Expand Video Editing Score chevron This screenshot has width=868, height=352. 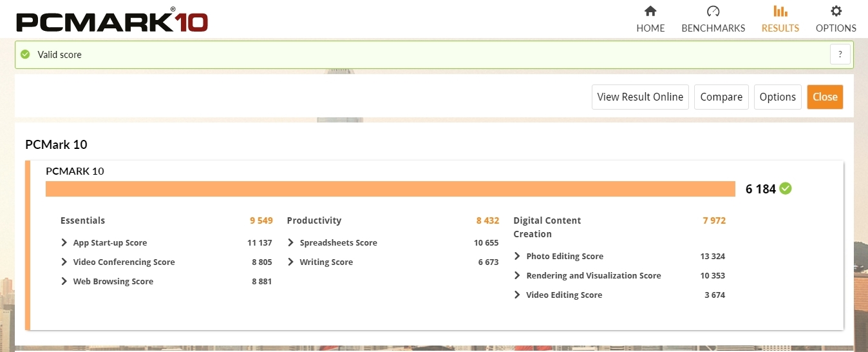pos(518,295)
